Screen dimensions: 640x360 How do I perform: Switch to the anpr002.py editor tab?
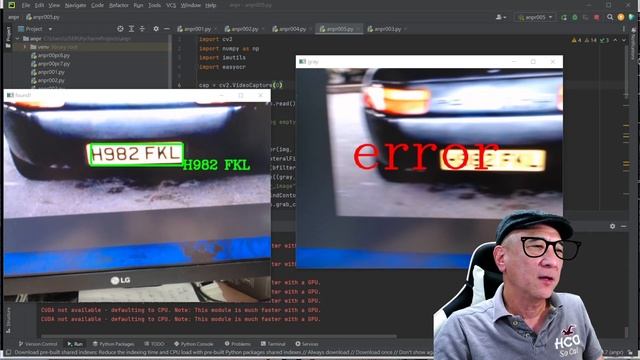click(244, 29)
